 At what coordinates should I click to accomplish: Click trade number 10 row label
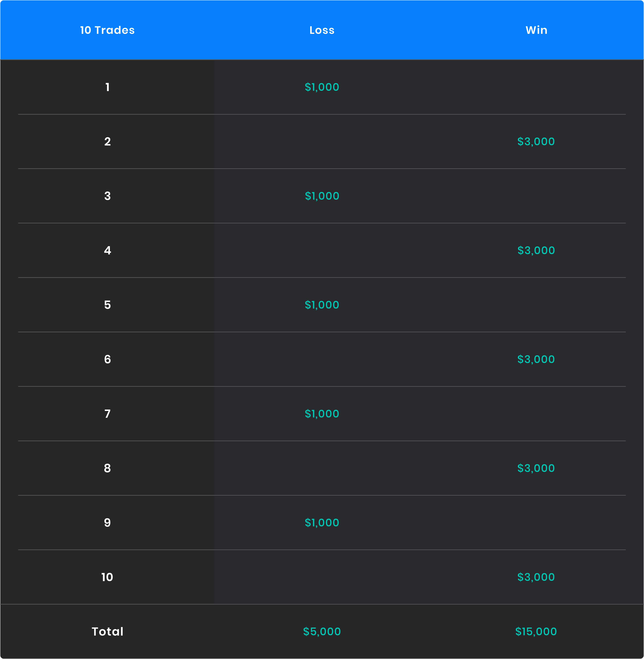coord(107,577)
